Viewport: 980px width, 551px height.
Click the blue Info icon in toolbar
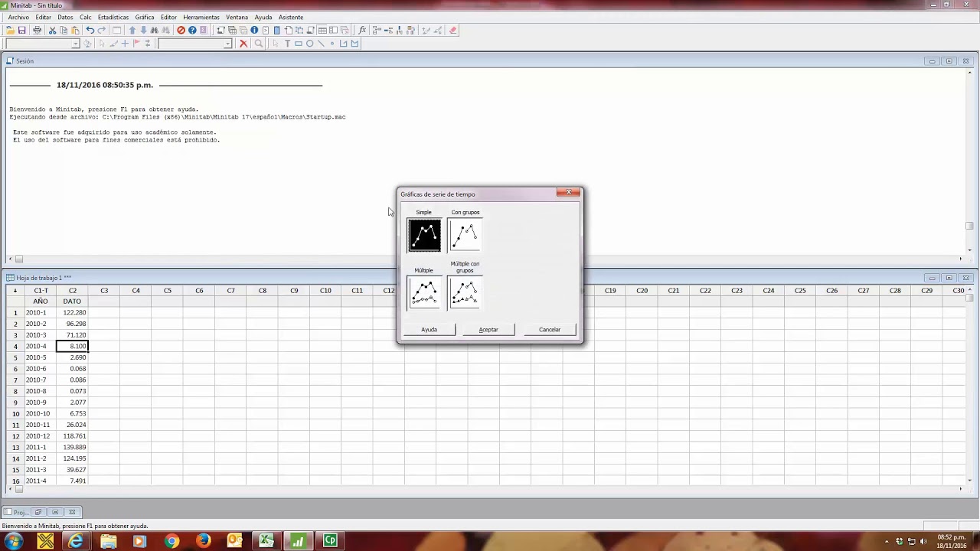click(x=254, y=31)
